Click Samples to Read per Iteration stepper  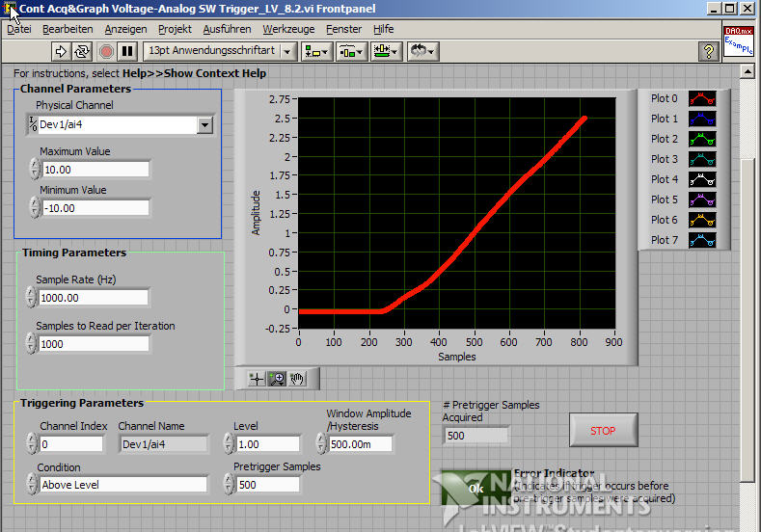click(x=31, y=343)
